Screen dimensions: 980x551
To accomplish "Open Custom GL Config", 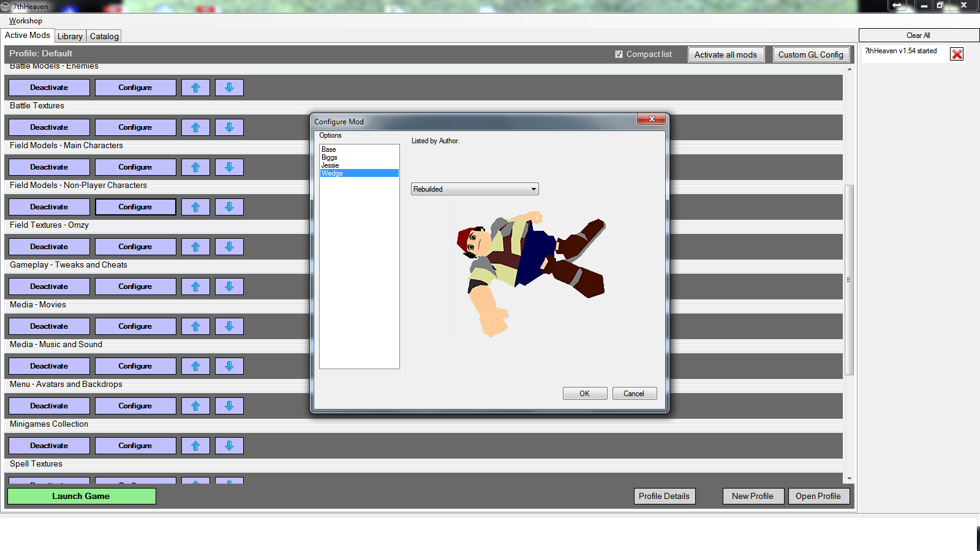I will [x=811, y=54].
